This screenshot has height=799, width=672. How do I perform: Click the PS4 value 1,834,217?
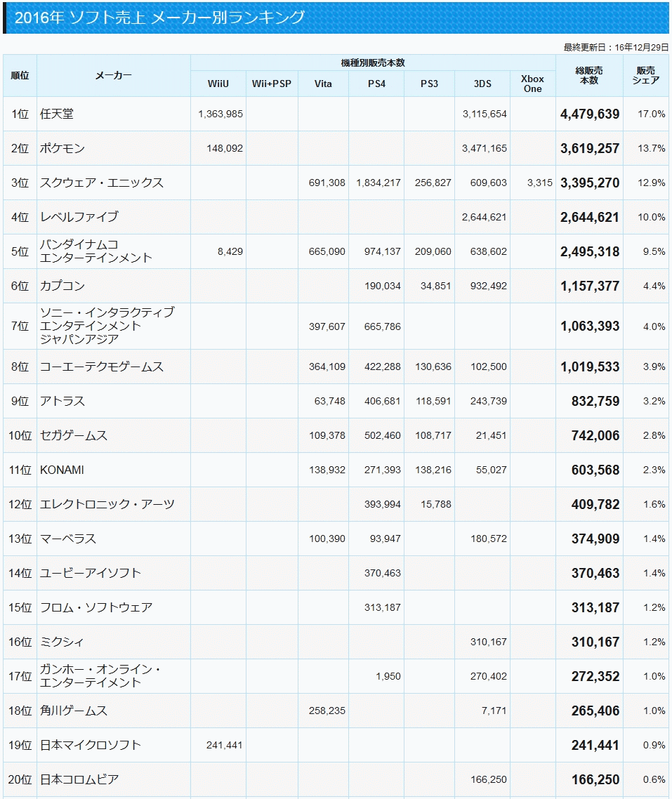pos(378,183)
